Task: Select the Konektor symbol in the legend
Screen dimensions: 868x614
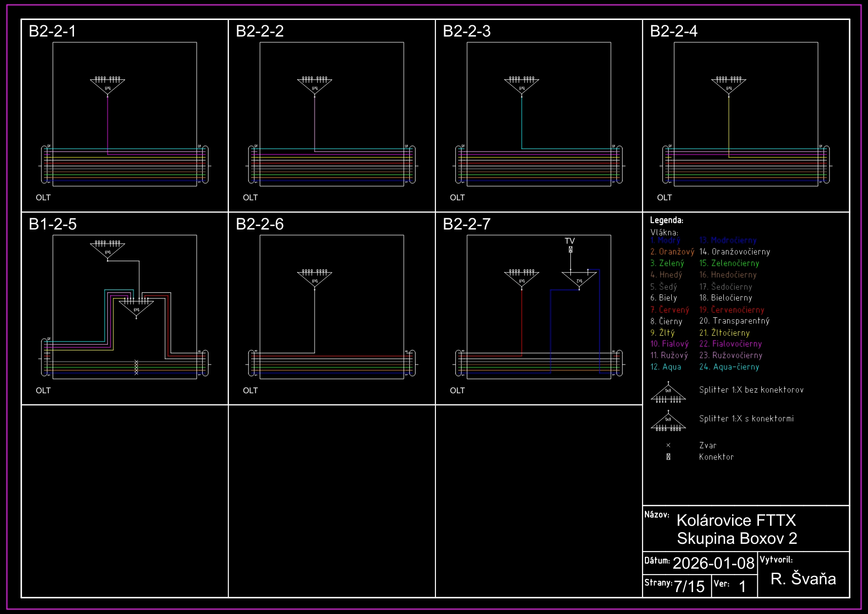Action: [x=668, y=457]
